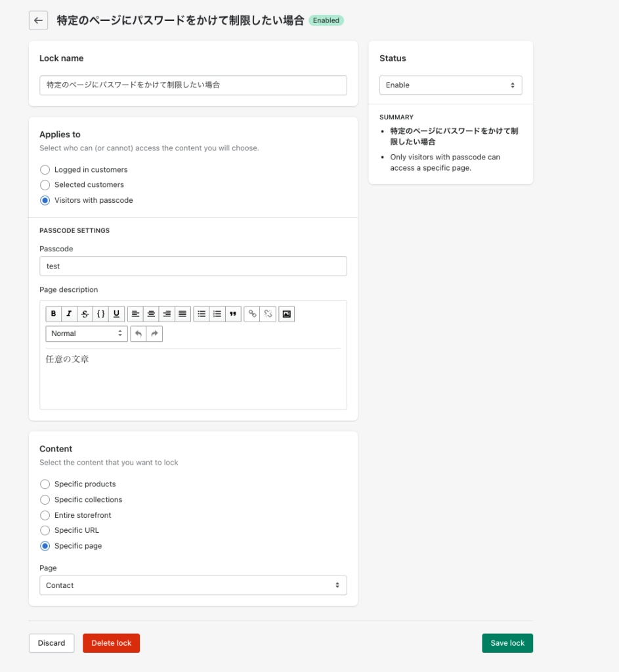Click the red Delete lock button

[111, 643]
